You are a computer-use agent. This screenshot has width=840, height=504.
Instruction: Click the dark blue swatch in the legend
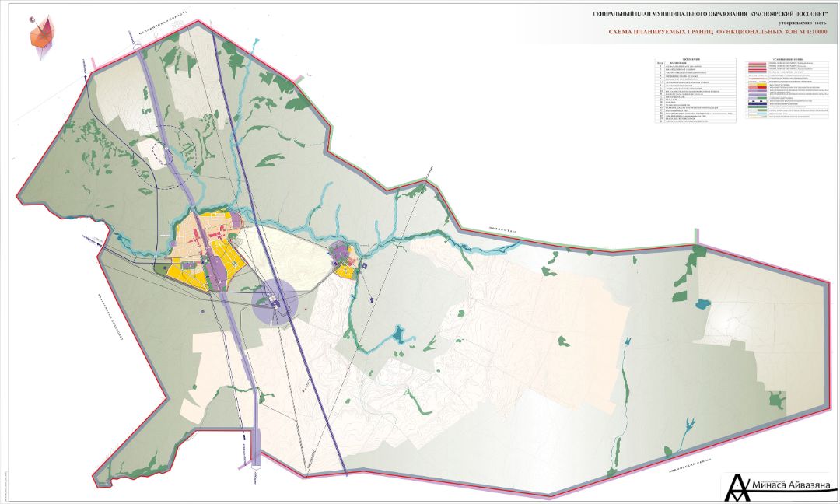pyautogui.click(x=758, y=104)
